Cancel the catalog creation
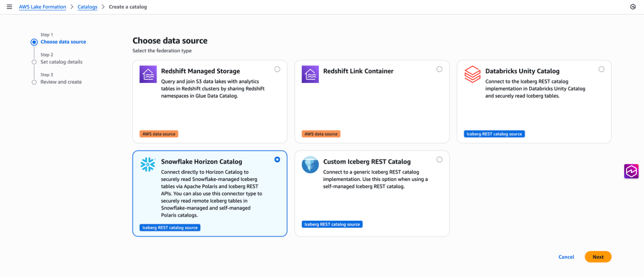 tap(566, 257)
